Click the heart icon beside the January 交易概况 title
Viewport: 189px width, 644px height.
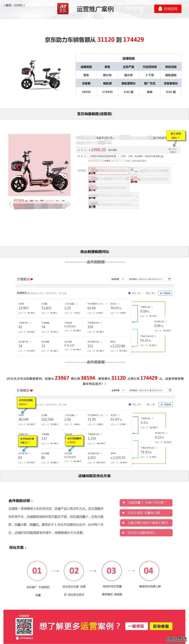click(31, 279)
